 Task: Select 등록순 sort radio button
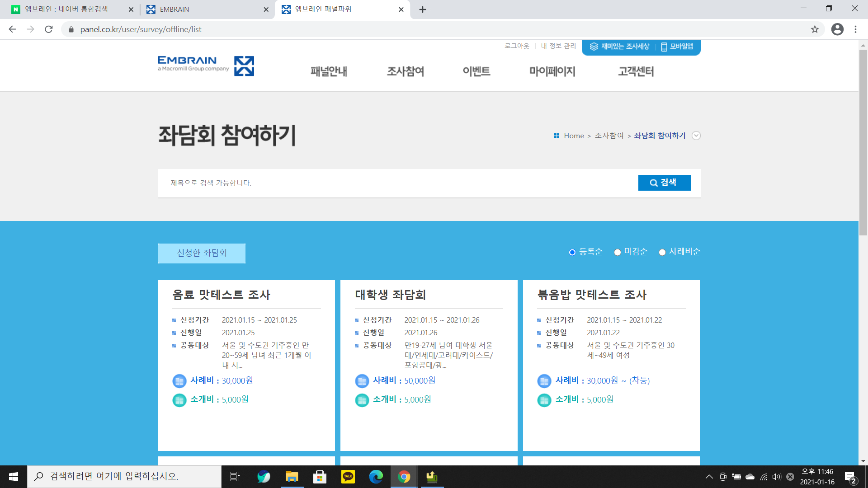coord(572,252)
